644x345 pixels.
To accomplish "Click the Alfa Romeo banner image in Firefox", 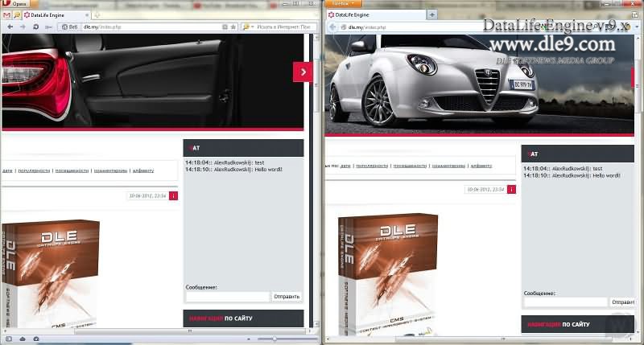I will click(479, 84).
